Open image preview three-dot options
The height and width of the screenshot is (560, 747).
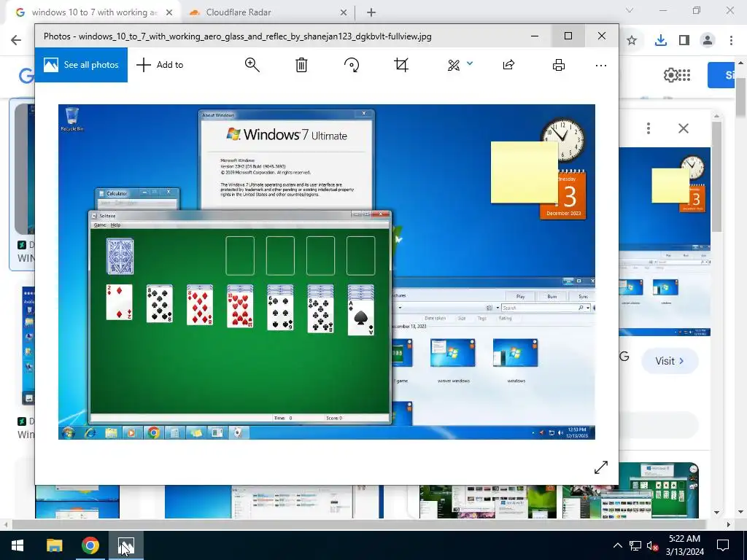[x=649, y=128]
